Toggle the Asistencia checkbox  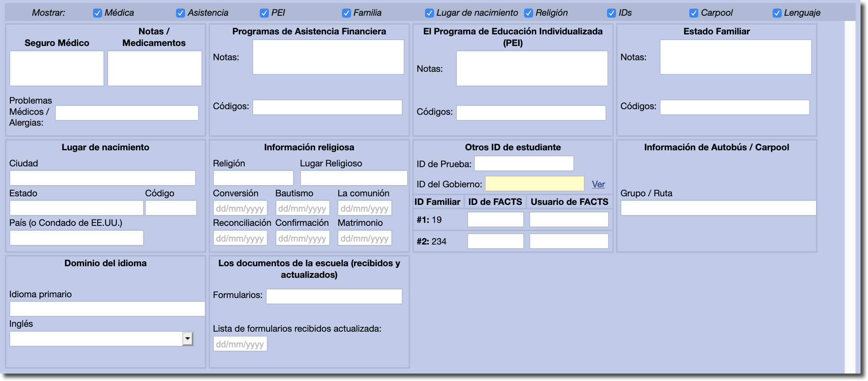(x=181, y=13)
